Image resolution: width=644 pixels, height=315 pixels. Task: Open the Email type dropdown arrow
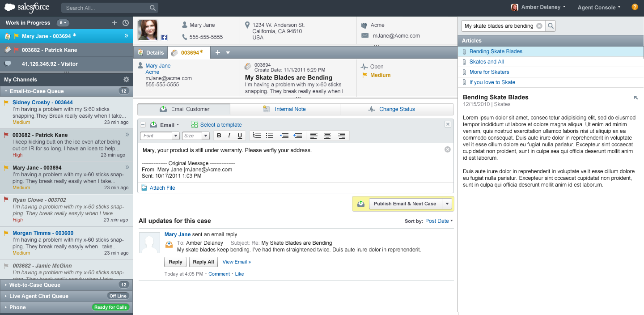click(178, 125)
